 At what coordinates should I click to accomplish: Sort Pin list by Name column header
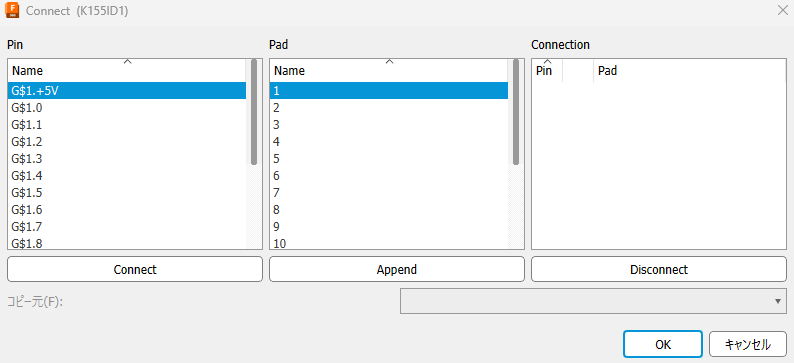(127, 70)
